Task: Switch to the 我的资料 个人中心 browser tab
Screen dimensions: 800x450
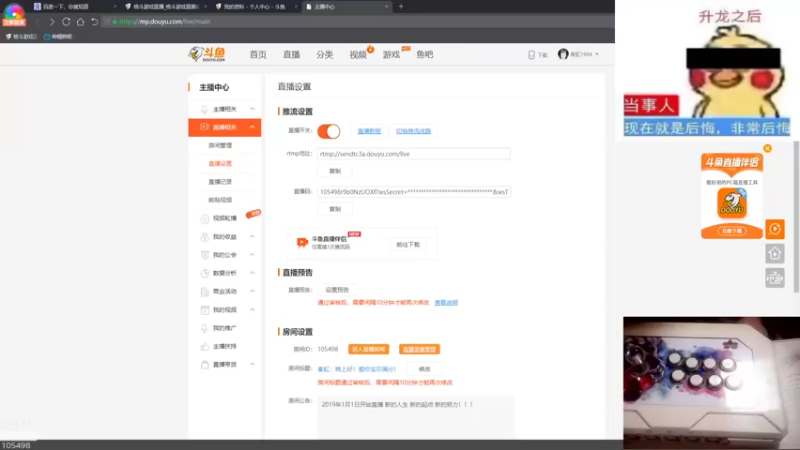Action: (x=256, y=7)
